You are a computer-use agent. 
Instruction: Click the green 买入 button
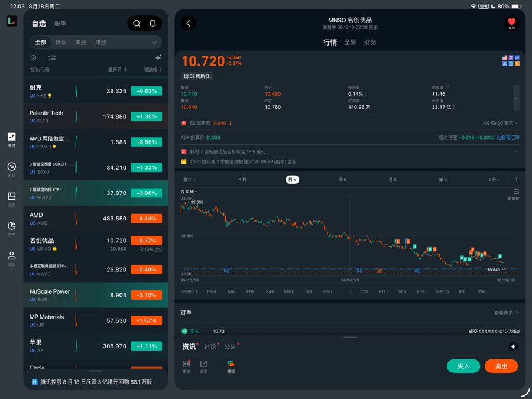(463, 366)
